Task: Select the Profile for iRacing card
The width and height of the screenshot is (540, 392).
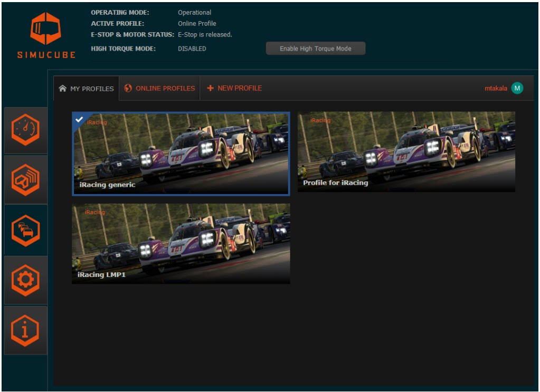Action: (406, 152)
